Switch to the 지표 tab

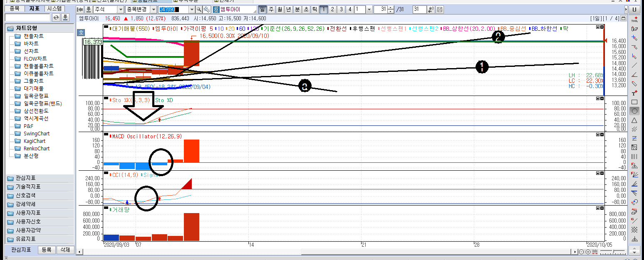tap(34, 8)
